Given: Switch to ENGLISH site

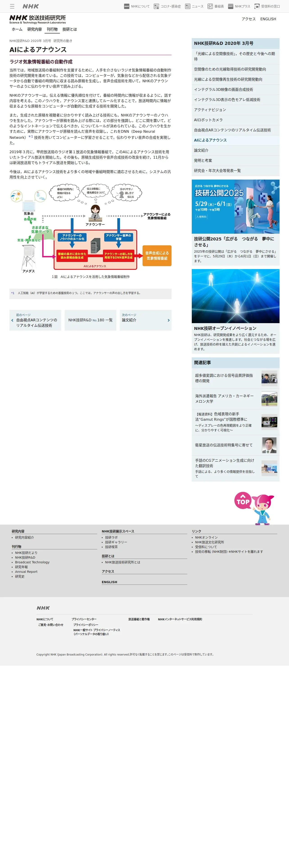Looking at the screenshot, I should tap(268, 19).
